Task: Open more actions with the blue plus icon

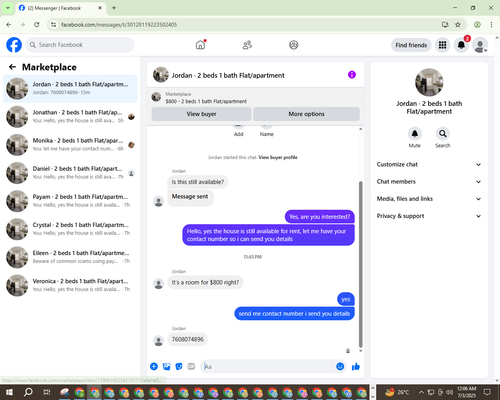Action: tap(154, 367)
